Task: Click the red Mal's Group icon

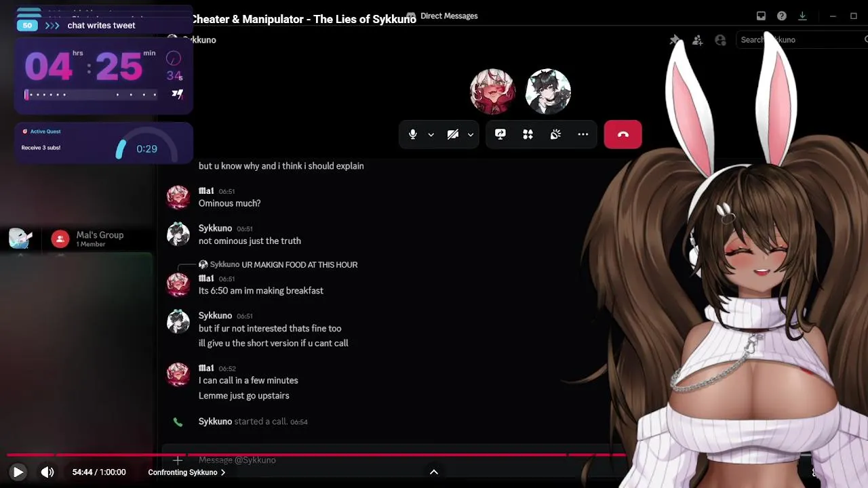Action: tap(60, 239)
